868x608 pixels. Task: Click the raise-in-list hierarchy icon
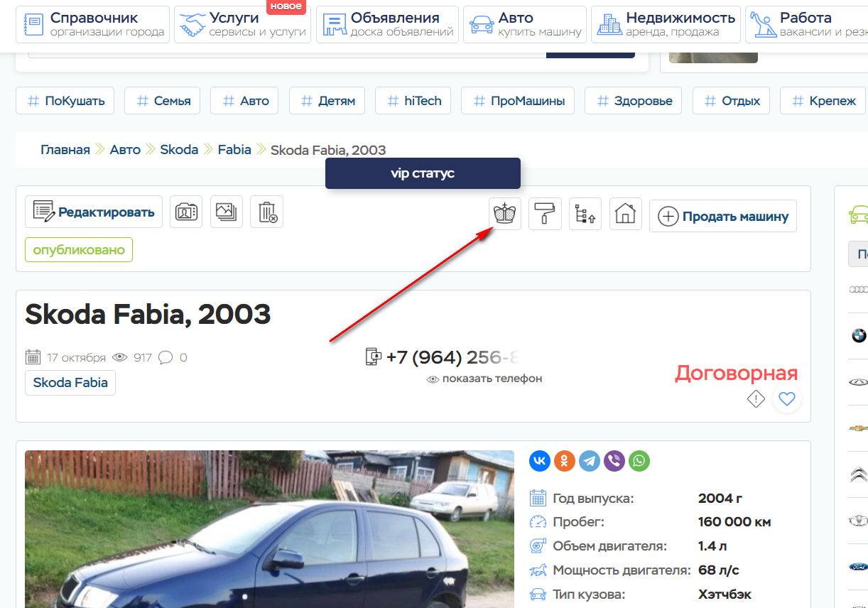[585, 214]
